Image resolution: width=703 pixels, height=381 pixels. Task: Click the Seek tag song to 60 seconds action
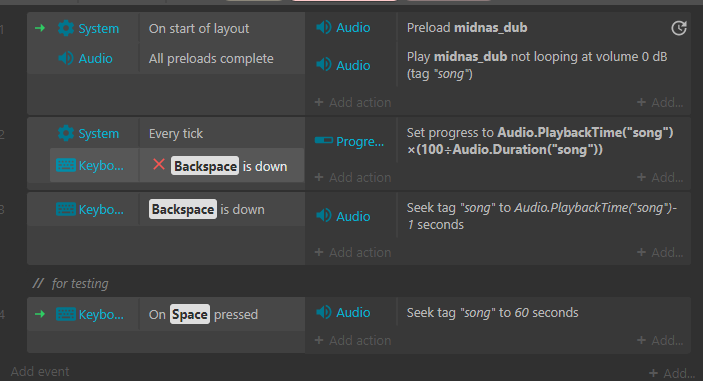click(x=492, y=312)
